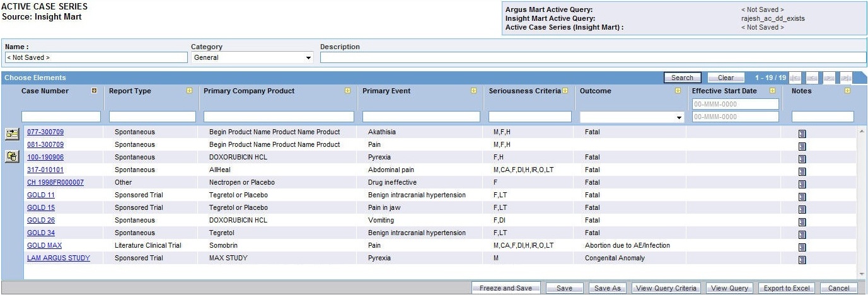Open notes icon for case GOLD MAX
This screenshot has height=295, width=868.
(x=802, y=247)
